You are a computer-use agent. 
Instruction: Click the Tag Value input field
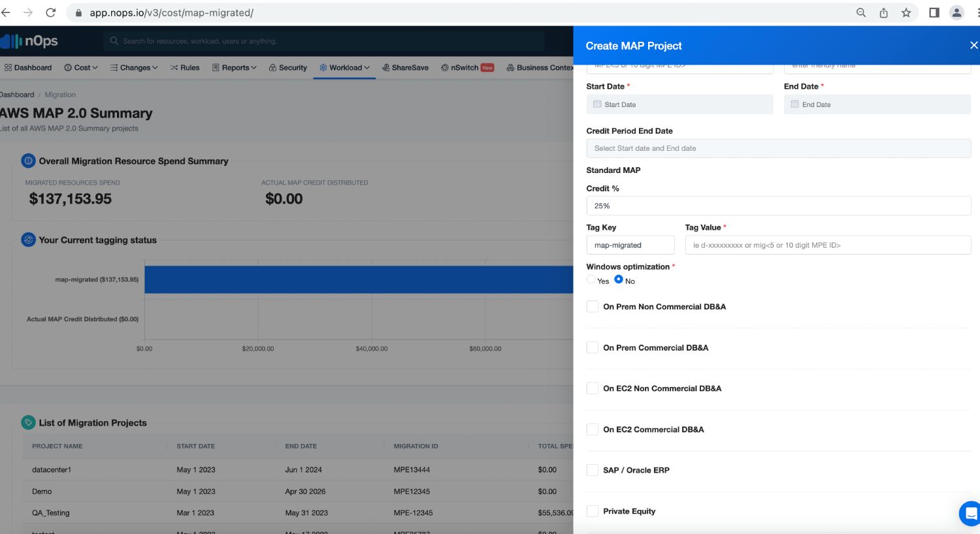(x=828, y=245)
